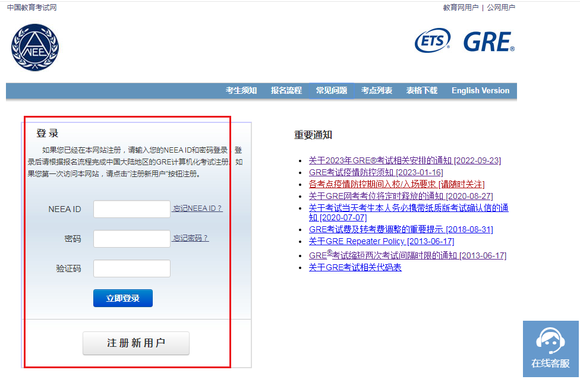Open the 在线客服 online support widget
Image resolution: width=580 pixels, height=392 pixels.
[x=550, y=349]
